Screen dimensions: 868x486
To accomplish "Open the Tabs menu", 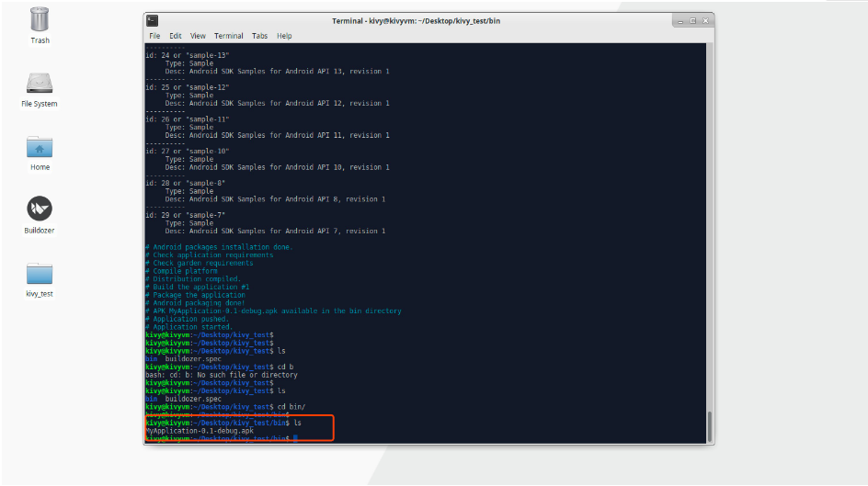I will pyautogui.click(x=259, y=36).
